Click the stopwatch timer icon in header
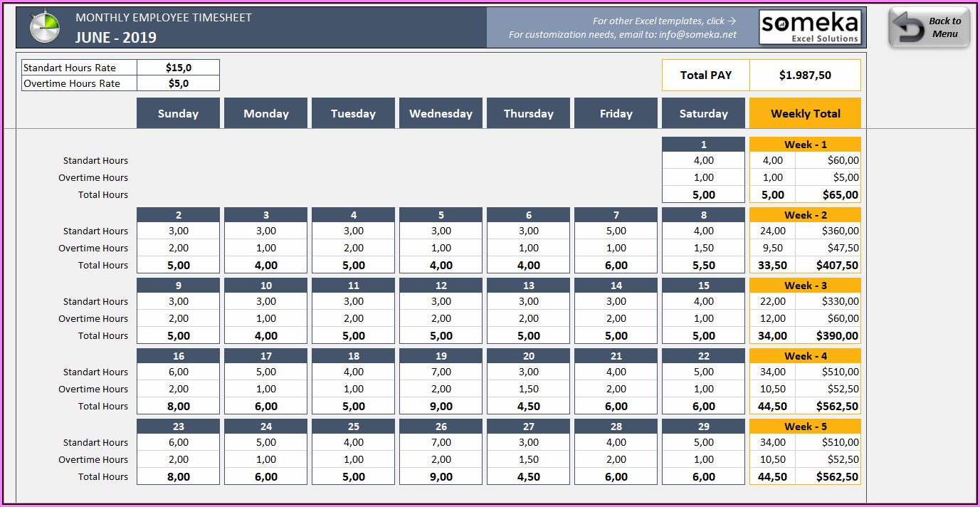 point(45,27)
